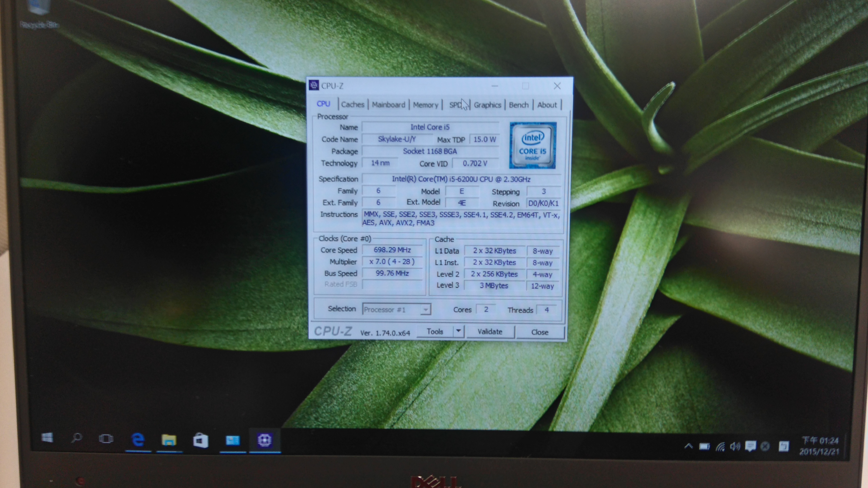Switch to the Mainboard tab
This screenshot has height=488, width=868.
(x=389, y=105)
